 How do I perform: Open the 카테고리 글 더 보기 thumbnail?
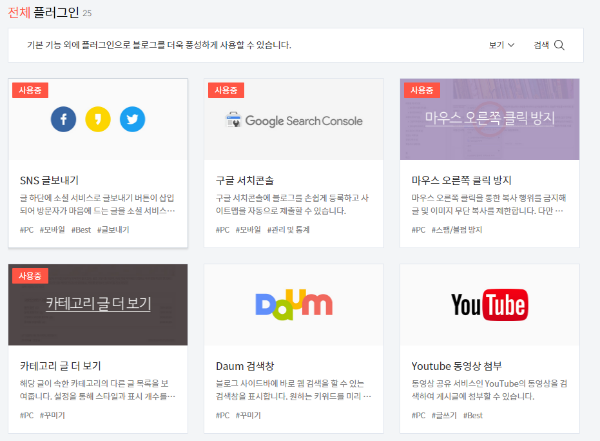tap(98, 304)
